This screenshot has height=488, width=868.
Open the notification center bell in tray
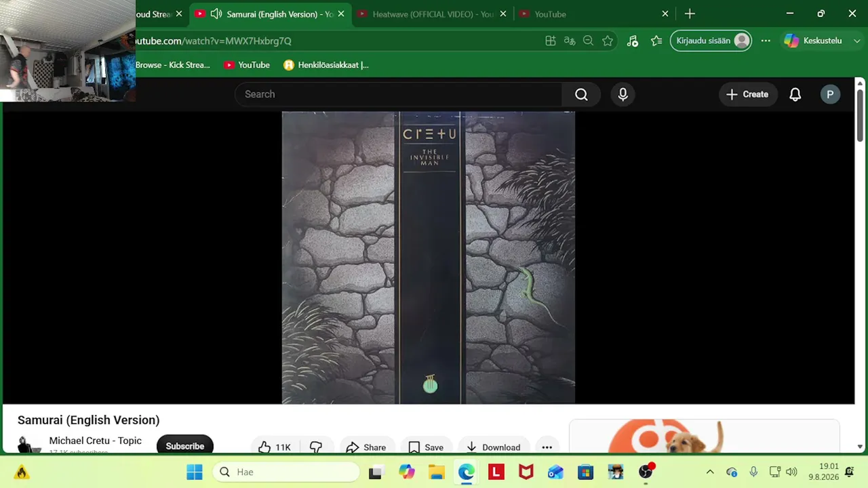click(x=850, y=472)
